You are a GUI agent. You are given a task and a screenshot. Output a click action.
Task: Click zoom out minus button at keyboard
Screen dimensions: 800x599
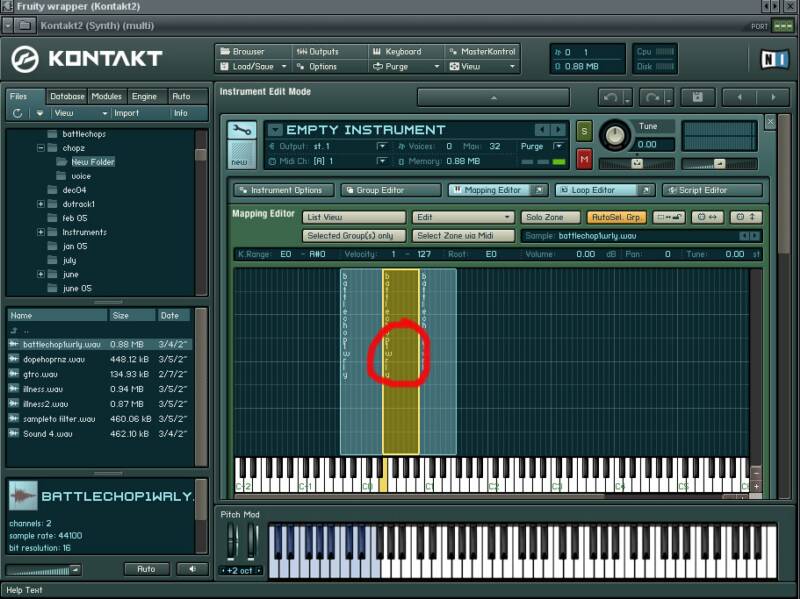pyautogui.click(x=757, y=472)
